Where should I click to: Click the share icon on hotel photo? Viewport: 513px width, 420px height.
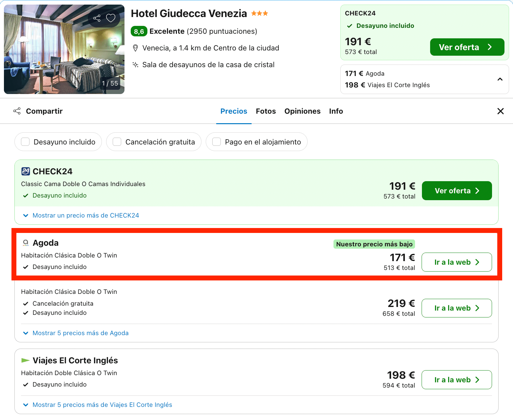click(97, 18)
